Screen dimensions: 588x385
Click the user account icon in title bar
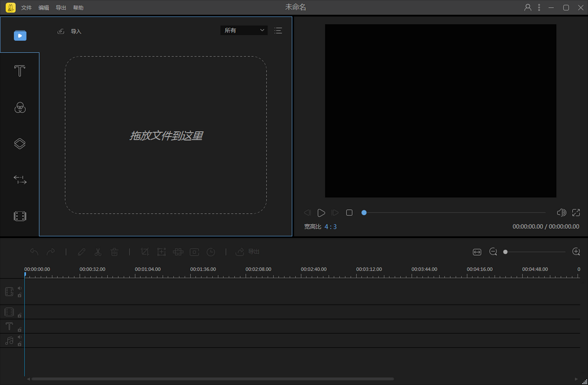527,8
